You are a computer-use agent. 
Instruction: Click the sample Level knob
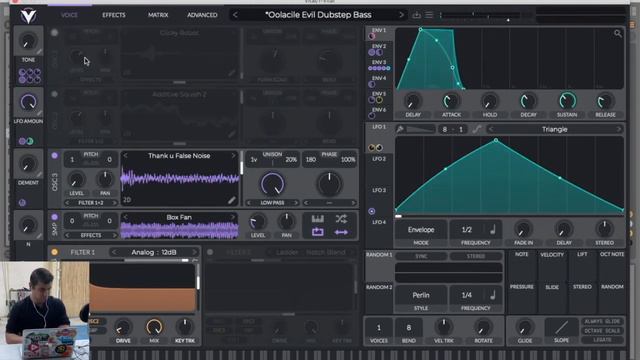(258, 222)
